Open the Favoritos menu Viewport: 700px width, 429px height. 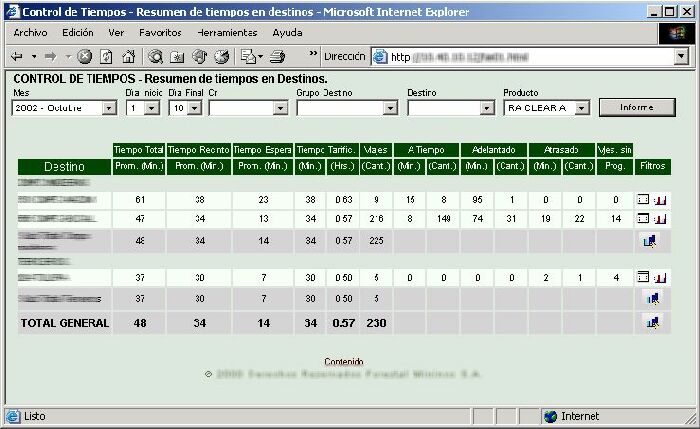click(160, 32)
